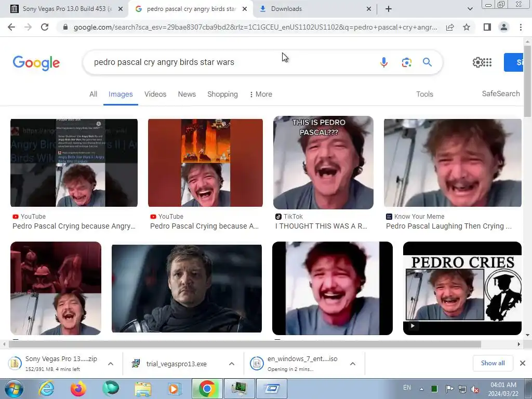
Task: Close the Downloads tab
Action: (x=369, y=9)
